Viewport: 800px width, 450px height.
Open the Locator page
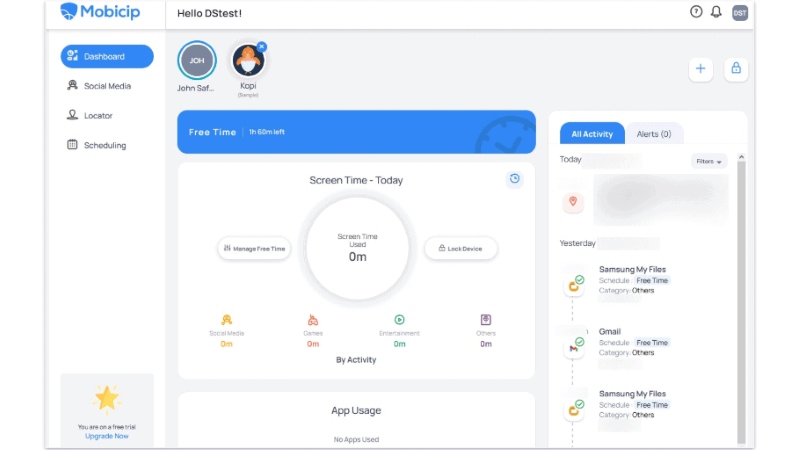[90, 115]
